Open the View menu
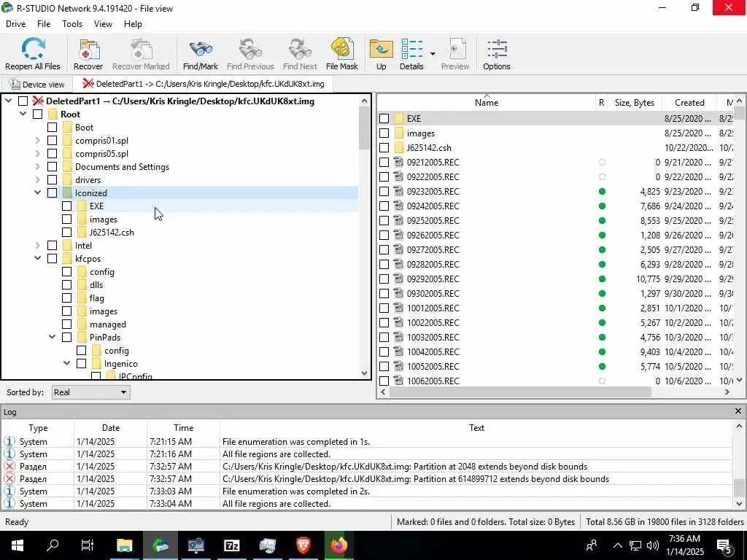Viewport: 747px width, 560px height. tap(103, 24)
